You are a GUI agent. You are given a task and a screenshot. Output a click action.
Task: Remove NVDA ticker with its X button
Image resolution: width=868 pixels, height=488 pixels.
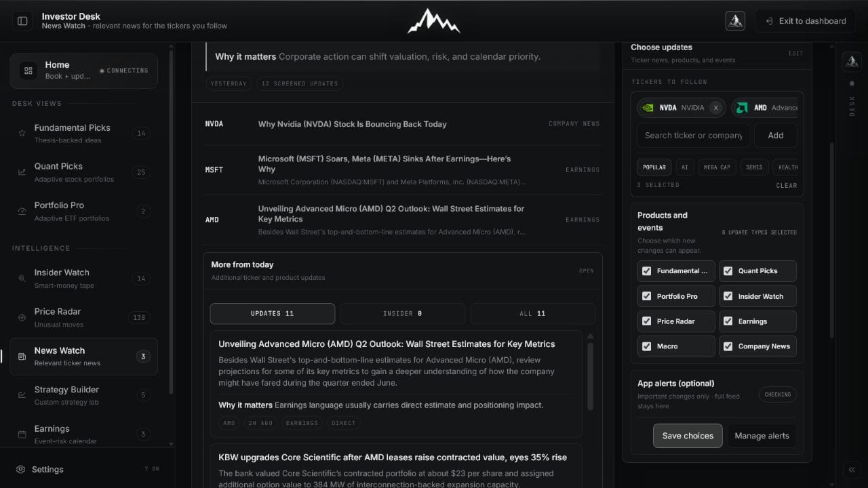click(715, 108)
